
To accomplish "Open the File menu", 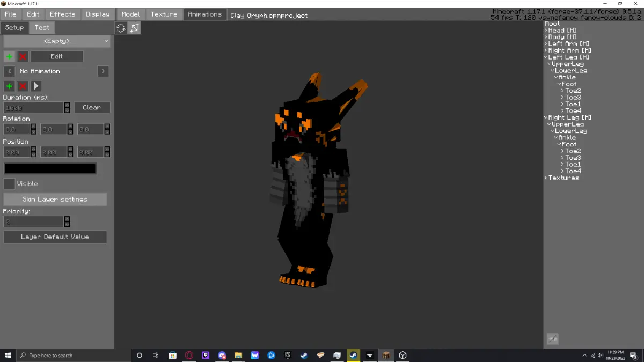I will pos(10,14).
